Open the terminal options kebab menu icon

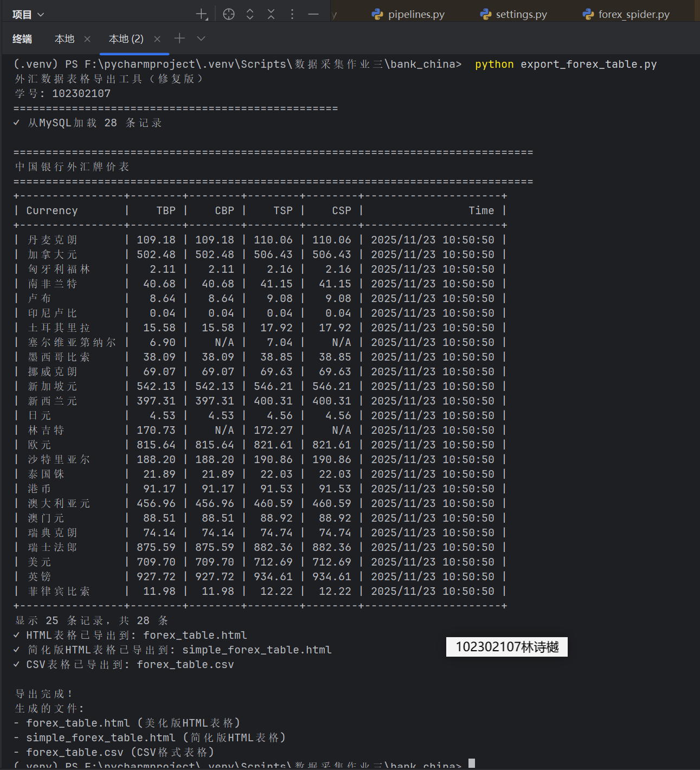(x=292, y=14)
